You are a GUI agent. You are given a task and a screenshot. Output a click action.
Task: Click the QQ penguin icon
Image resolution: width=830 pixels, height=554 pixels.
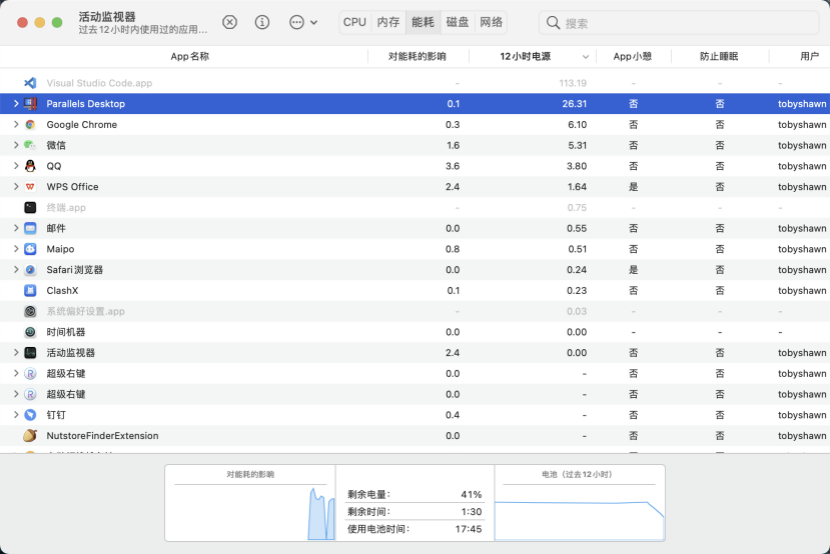(30, 166)
